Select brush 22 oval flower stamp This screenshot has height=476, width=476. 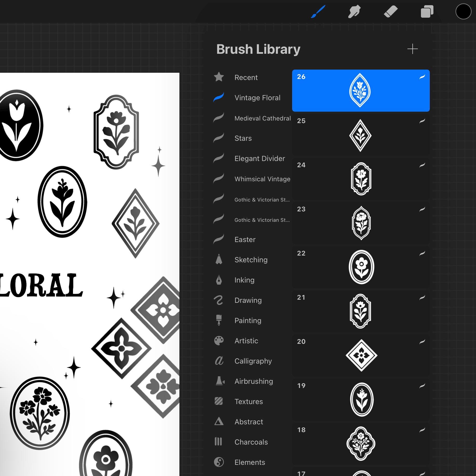[x=361, y=267]
